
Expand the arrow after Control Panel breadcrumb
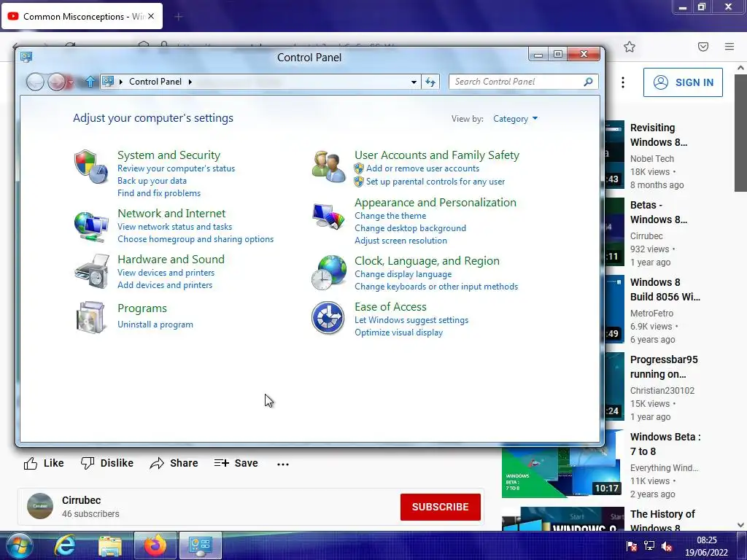point(190,82)
